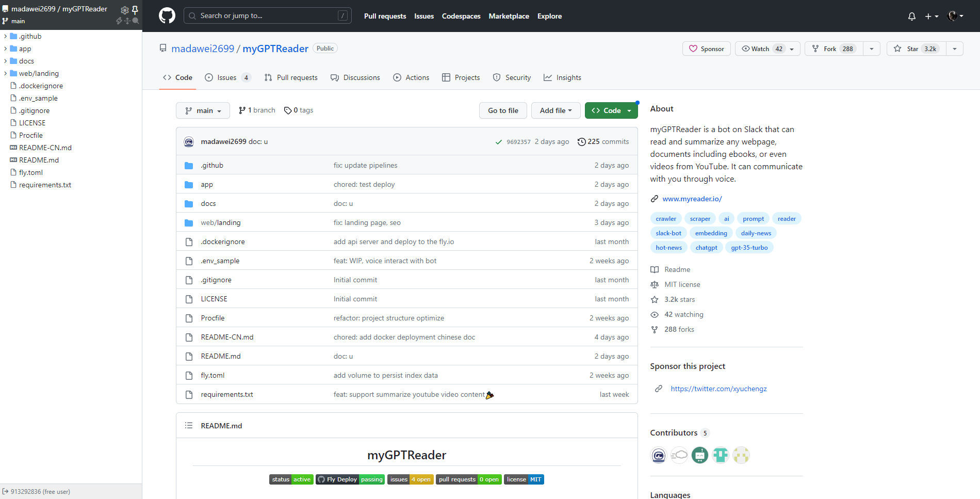Open the dropdown arrow beside Fork

tap(872, 49)
